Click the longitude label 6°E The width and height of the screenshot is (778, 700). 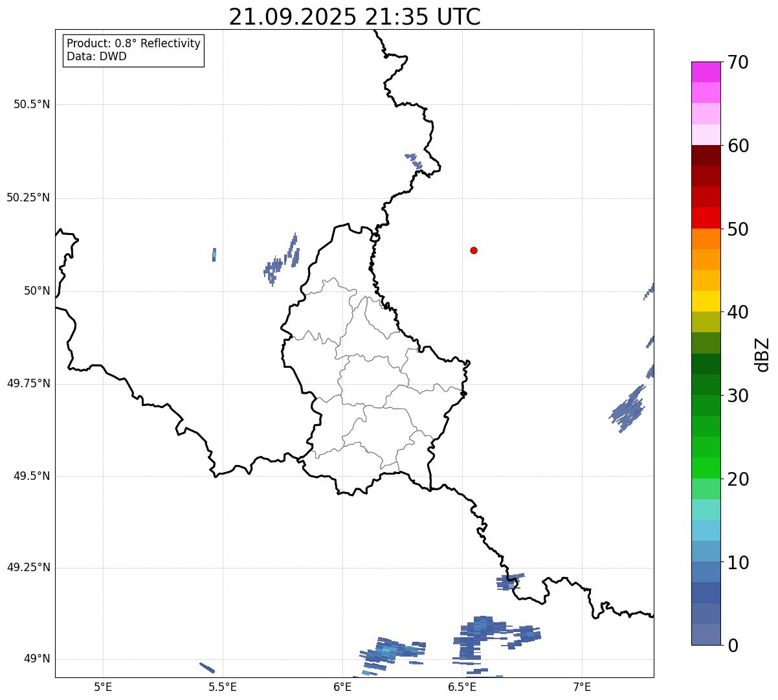click(x=342, y=686)
